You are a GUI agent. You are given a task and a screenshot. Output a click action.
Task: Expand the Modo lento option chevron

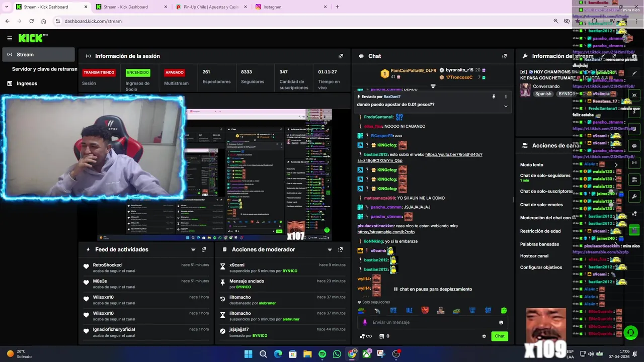pos(616,165)
